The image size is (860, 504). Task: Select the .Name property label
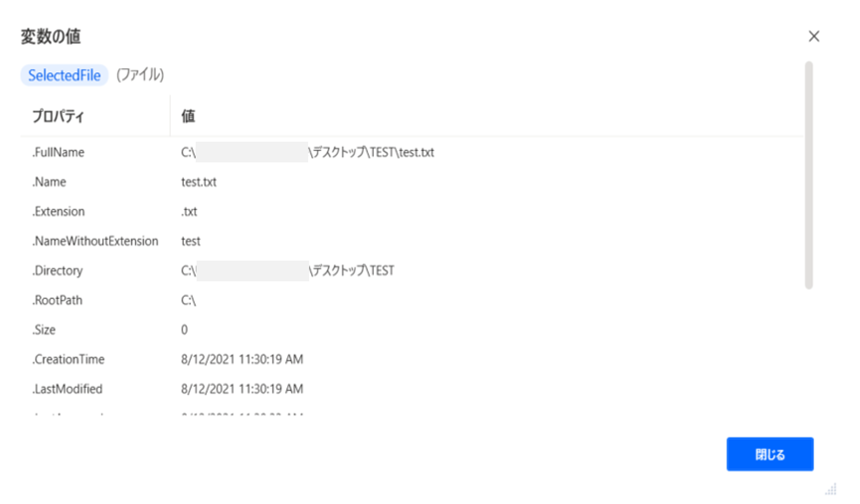click(x=49, y=182)
